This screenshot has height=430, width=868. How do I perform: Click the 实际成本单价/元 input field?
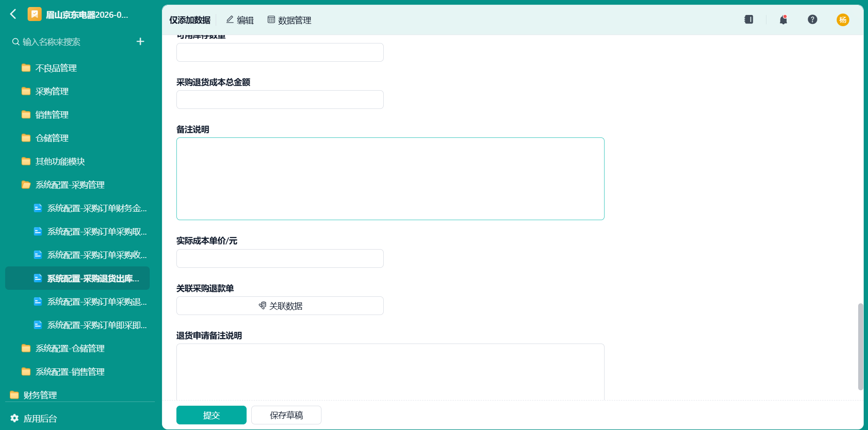(x=280, y=258)
